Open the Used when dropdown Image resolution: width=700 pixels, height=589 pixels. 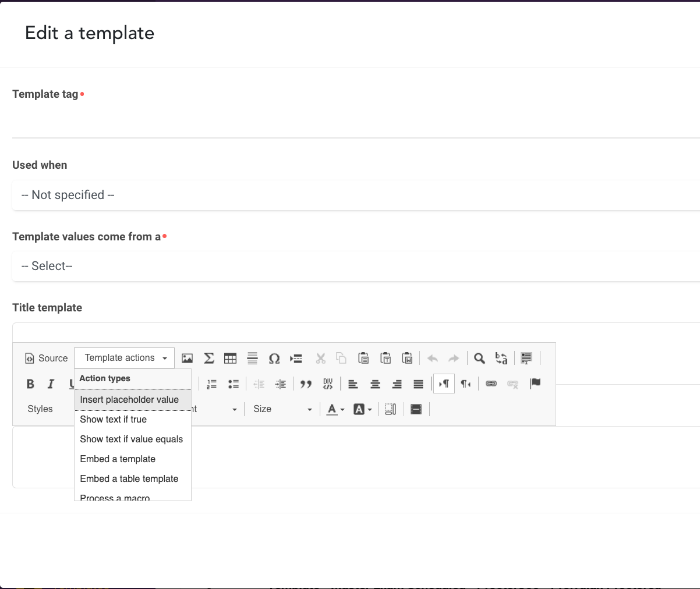click(356, 195)
